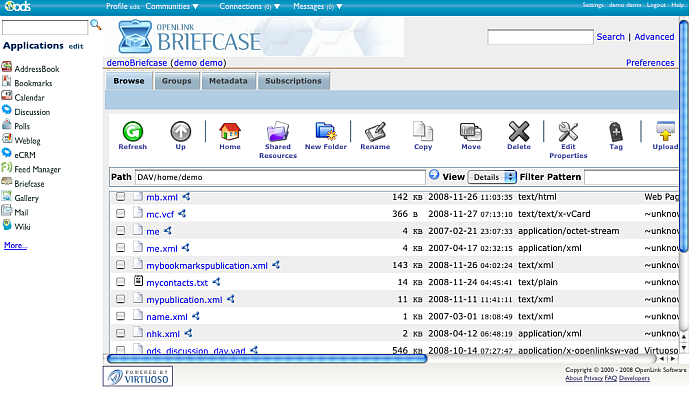700x400 pixels.
Task: Create a New Folder
Action: tap(326, 131)
